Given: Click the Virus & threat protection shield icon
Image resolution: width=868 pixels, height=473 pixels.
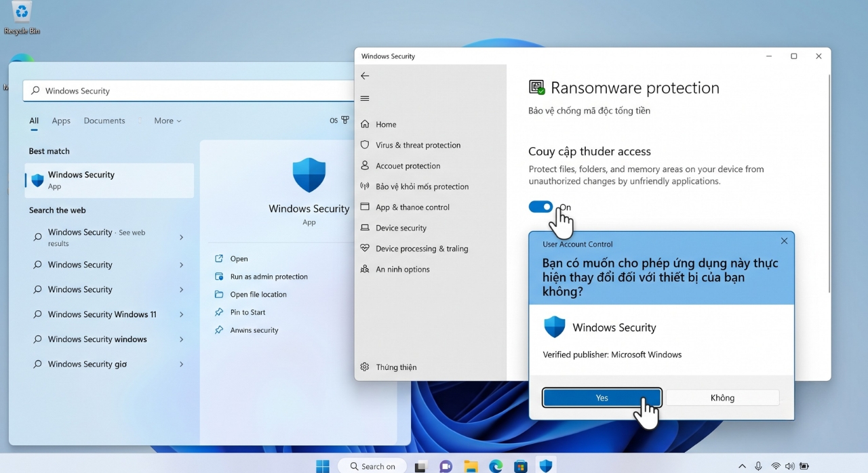Looking at the screenshot, I should (365, 145).
